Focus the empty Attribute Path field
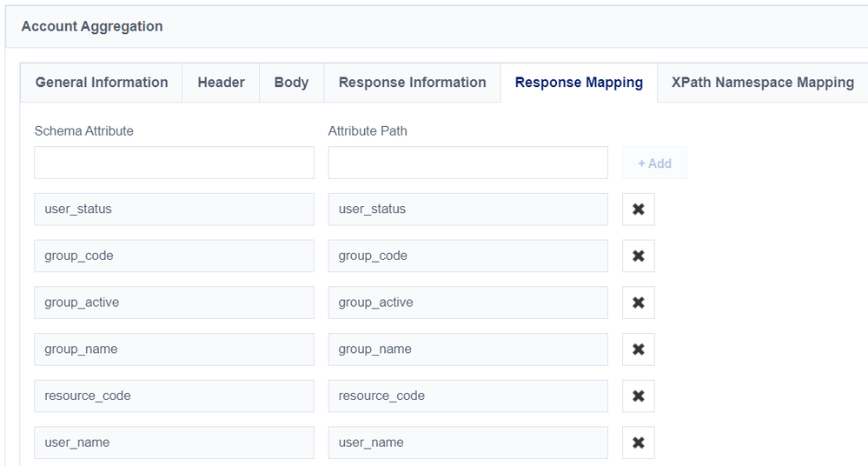The width and height of the screenshot is (868, 466). (x=467, y=163)
